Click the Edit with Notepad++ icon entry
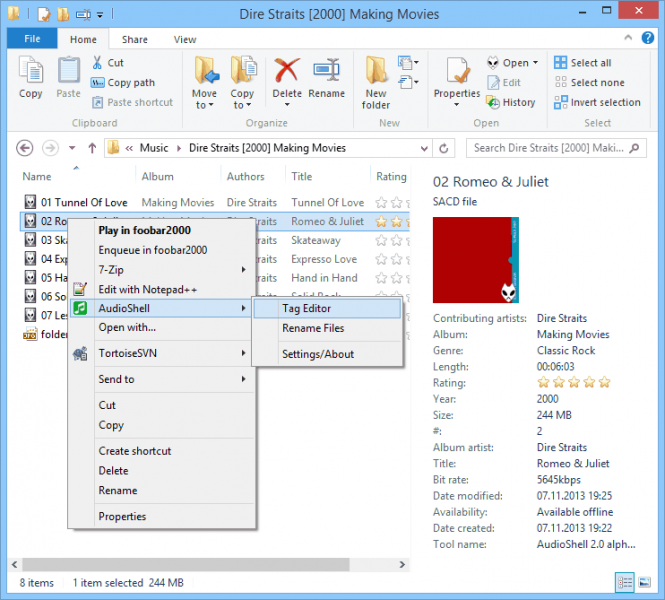Screen dimensions: 665x600 click(80, 289)
